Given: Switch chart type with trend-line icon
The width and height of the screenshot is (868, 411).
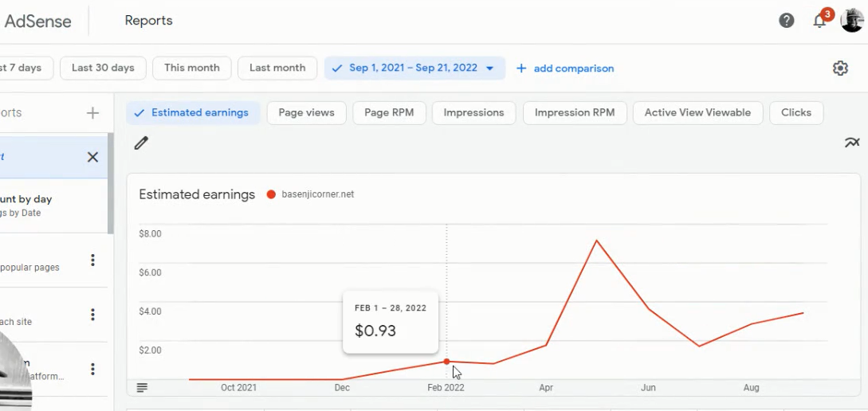Looking at the screenshot, I should coord(852,143).
